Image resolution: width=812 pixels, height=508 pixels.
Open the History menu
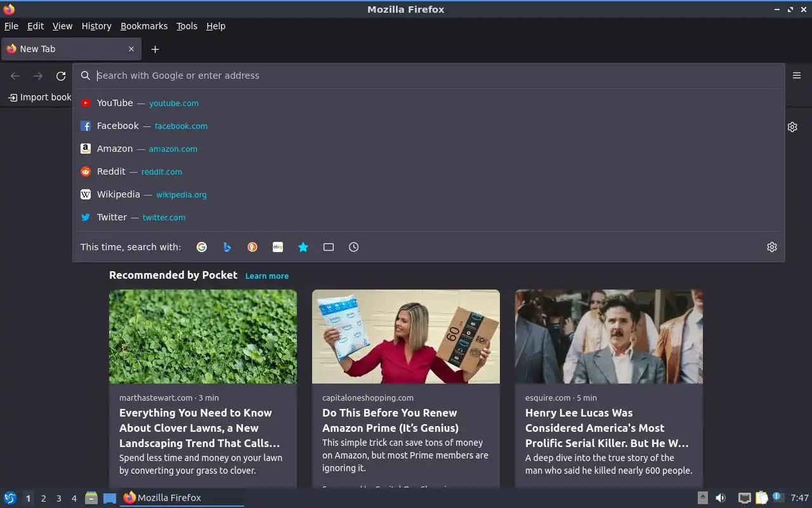(96, 26)
